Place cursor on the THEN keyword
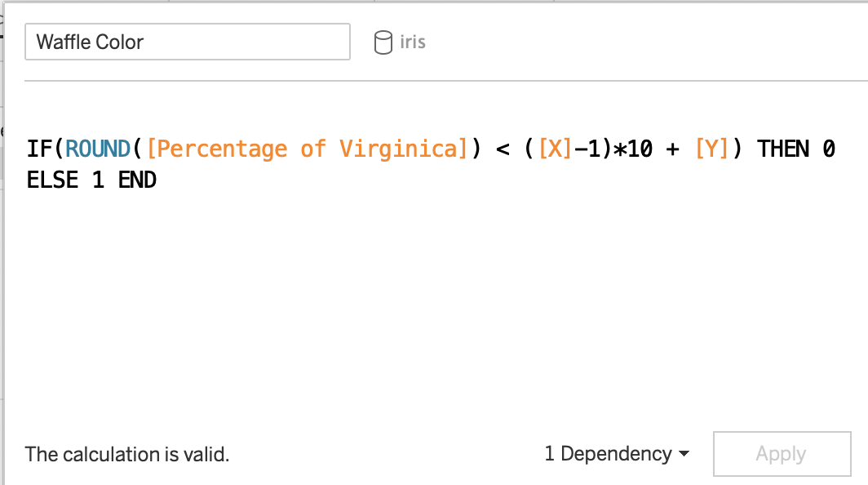The image size is (868, 485). click(x=784, y=149)
